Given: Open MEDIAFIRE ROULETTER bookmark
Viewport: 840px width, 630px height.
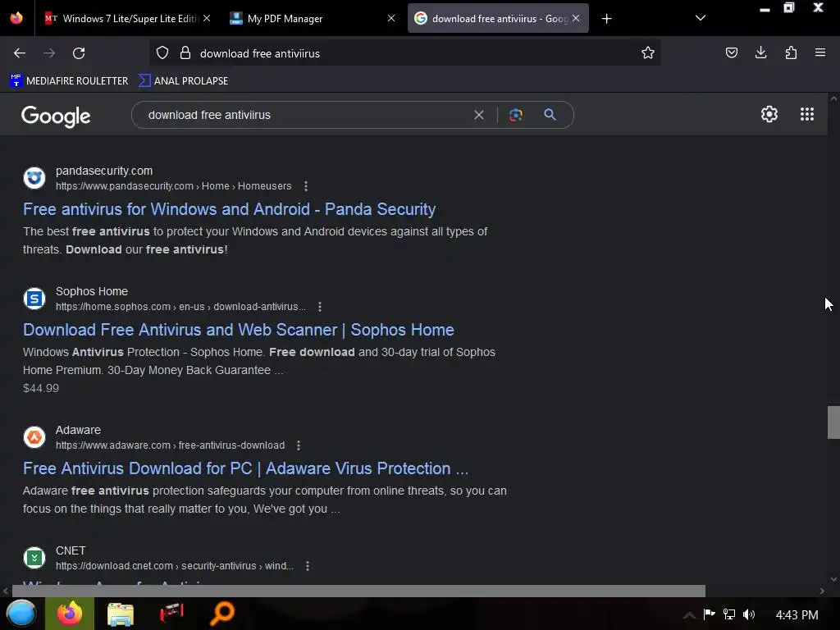Looking at the screenshot, I should 69,81.
